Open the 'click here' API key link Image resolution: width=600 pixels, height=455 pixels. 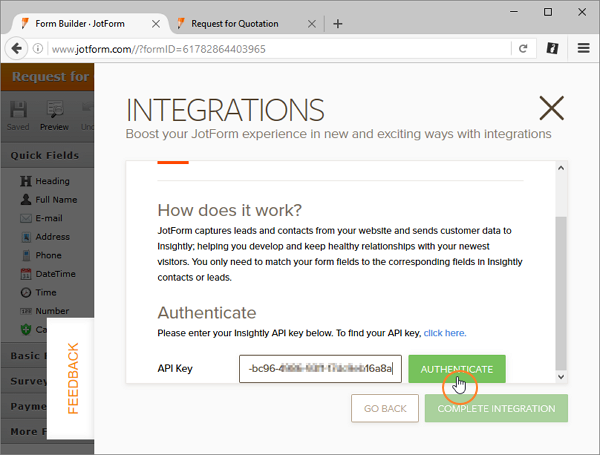[444, 333]
